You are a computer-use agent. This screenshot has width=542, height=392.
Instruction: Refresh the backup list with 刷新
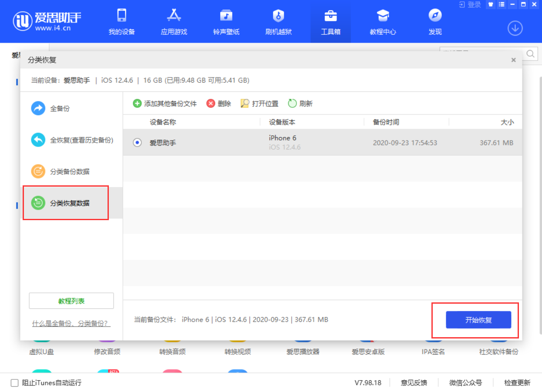point(299,104)
